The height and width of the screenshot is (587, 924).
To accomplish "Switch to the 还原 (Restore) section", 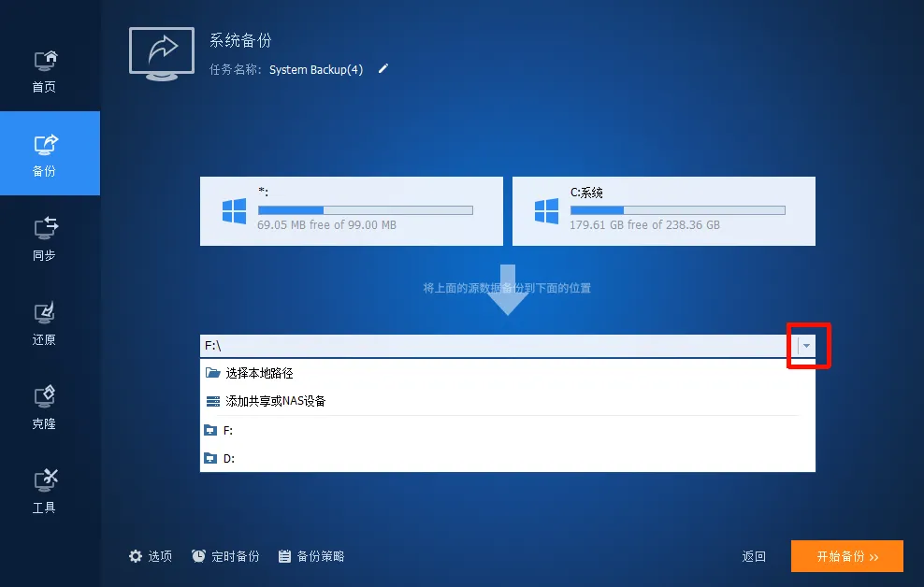I will point(43,322).
